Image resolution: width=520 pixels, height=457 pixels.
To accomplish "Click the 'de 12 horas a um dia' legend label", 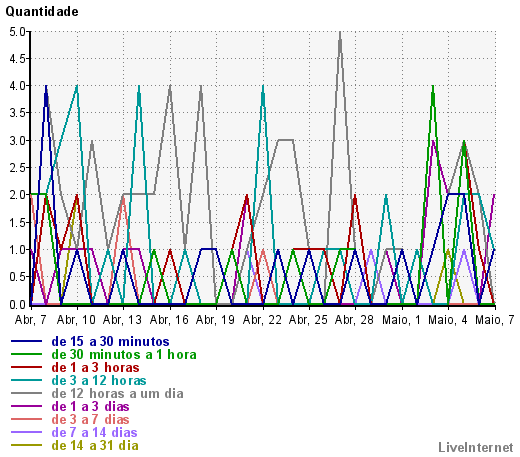I will click(118, 394).
